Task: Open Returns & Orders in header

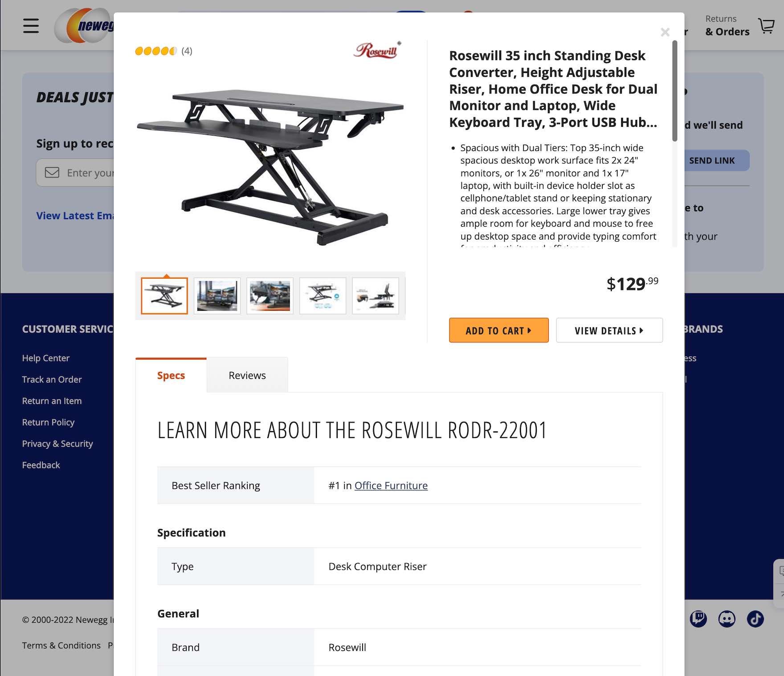Action: (727, 25)
